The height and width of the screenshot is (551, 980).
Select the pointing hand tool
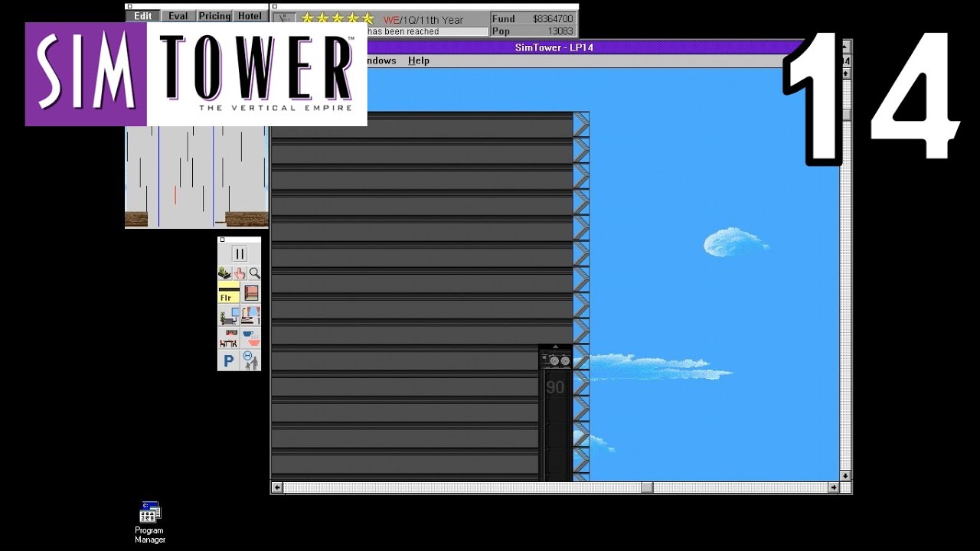coord(240,273)
